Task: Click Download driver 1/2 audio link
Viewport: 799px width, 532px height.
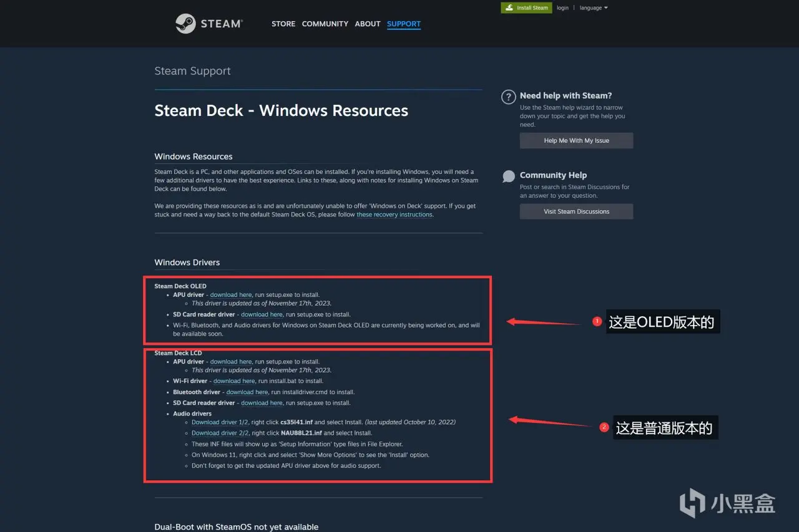Action: point(220,422)
